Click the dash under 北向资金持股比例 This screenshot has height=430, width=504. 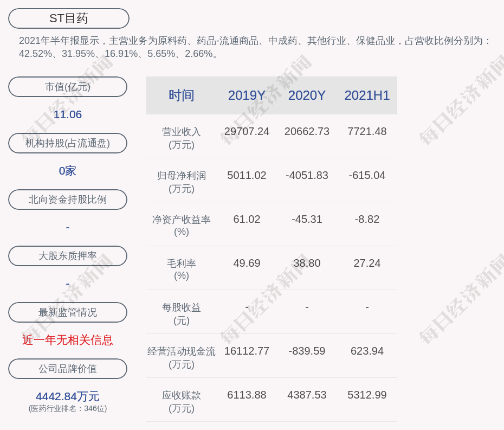click(68, 228)
